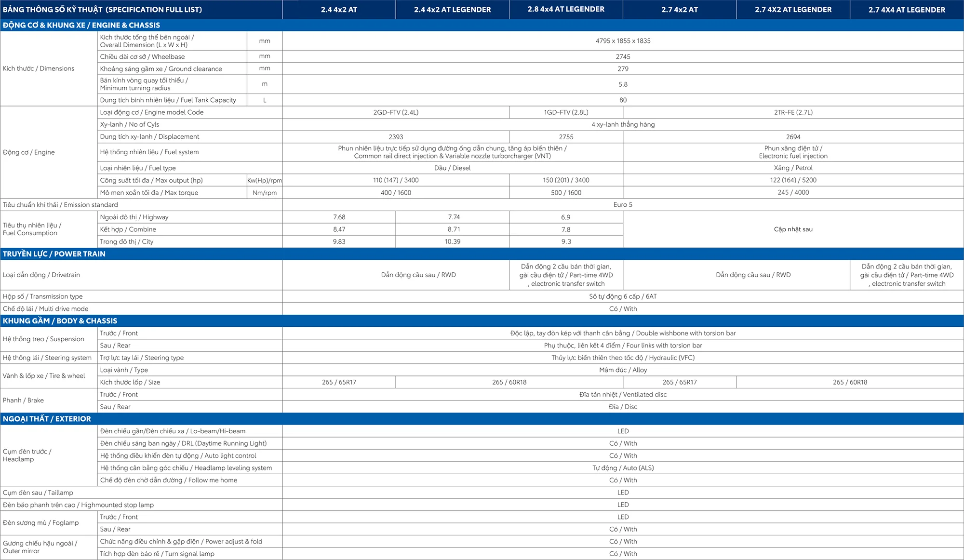Click the overall dimension value 4795 x 1855 x 1835
Image resolution: width=964 pixels, height=560 pixels.
click(x=623, y=41)
